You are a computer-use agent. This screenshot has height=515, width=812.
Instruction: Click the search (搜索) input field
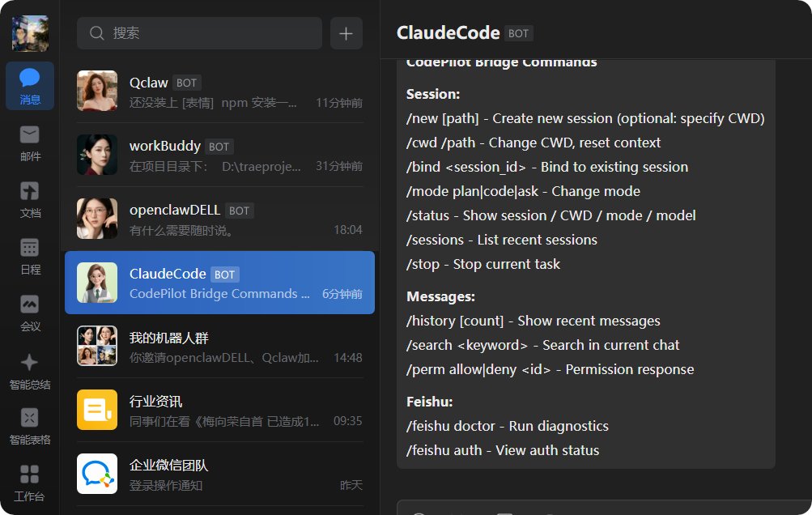(x=199, y=33)
